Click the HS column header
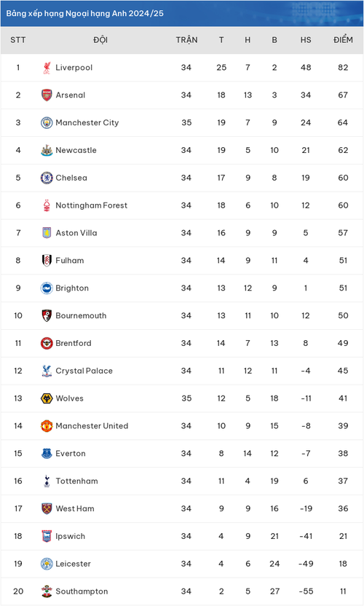 click(x=306, y=40)
